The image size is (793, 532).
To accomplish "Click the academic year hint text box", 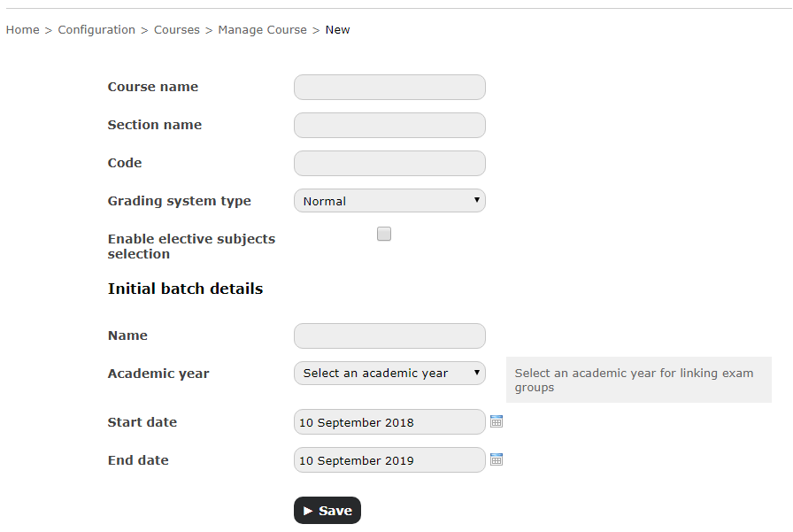I will pos(639,380).
